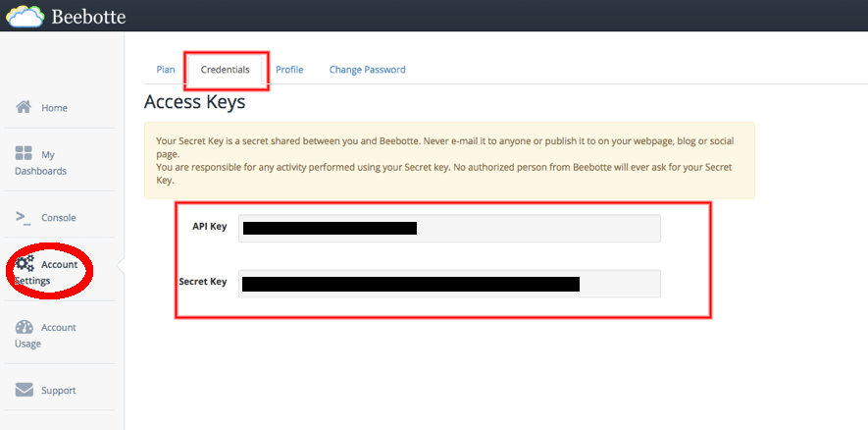The image size is (868, 430).
Task: Open the Profile tab
Action: tap(289, 70)
